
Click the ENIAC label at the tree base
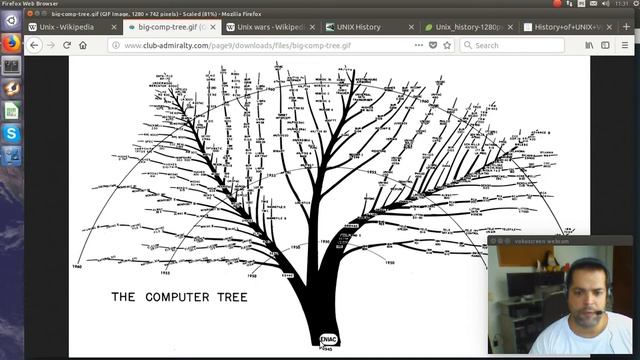(328, 339)
